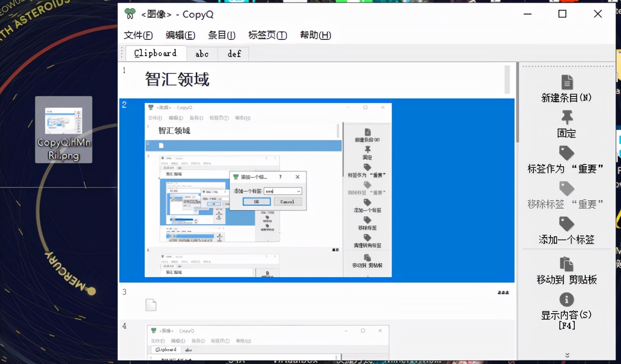Click the 显示内容 info icon
The height and width of the screenshot is (364, 621).
566,299
